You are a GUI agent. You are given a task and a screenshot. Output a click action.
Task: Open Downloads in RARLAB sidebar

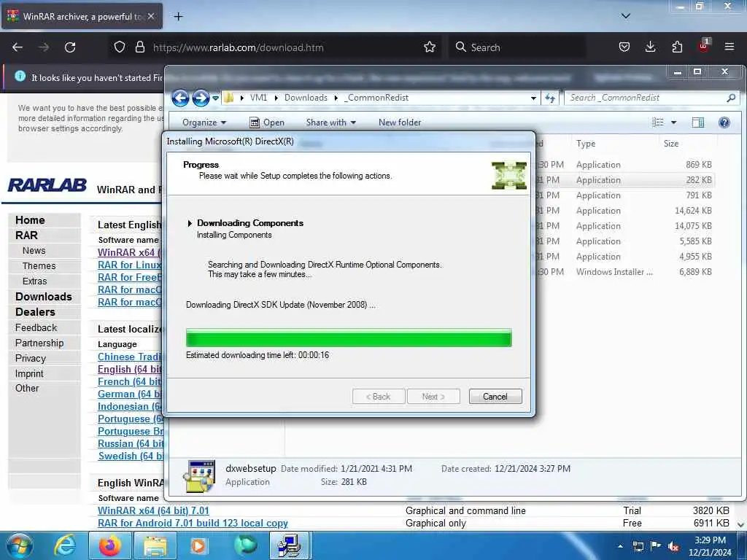(x=43, y=297)
